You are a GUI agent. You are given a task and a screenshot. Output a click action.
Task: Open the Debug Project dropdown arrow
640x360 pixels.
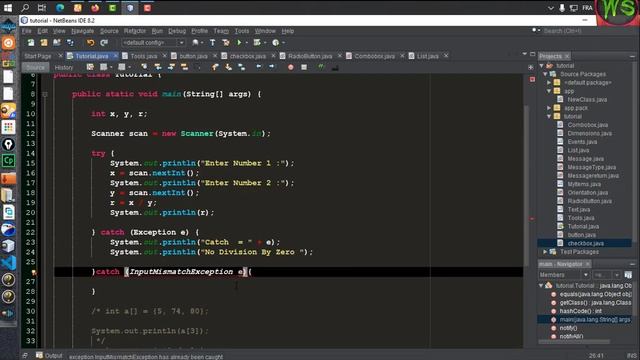tap(265, 43)
